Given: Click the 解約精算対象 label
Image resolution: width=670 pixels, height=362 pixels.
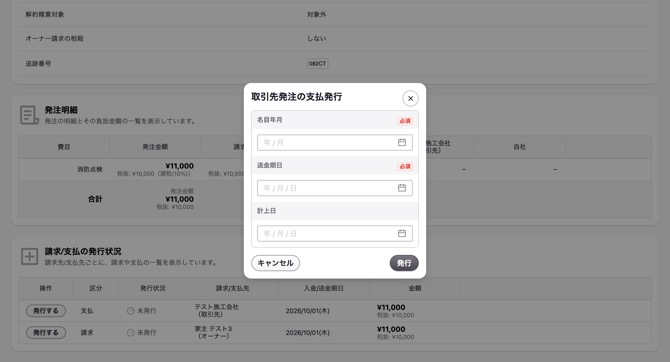Looking at the screenshot, I should pyautogui.click(x=44, y=15).
